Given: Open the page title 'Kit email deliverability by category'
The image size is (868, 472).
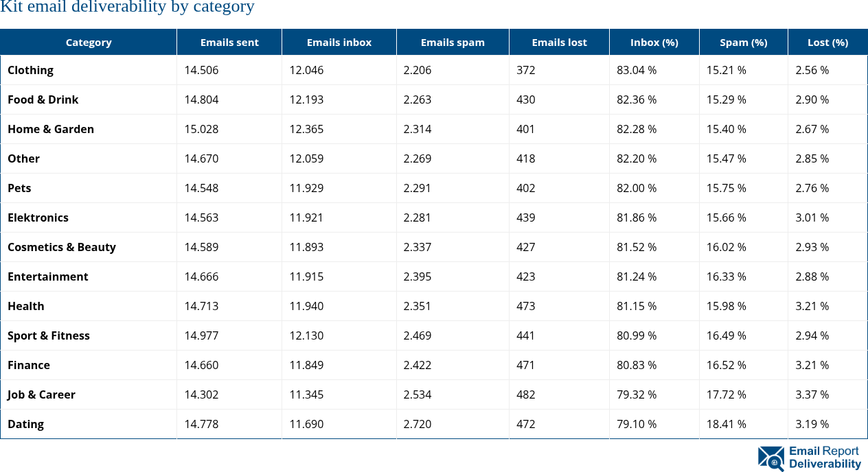Looking at the screenshot, I should pos(127,8).
